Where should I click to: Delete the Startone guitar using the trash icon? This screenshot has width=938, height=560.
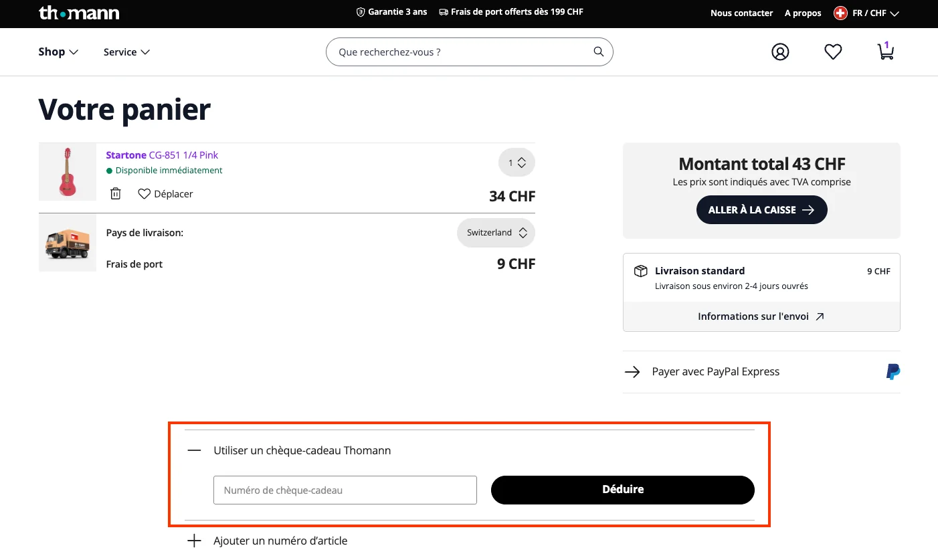point(115,193)
